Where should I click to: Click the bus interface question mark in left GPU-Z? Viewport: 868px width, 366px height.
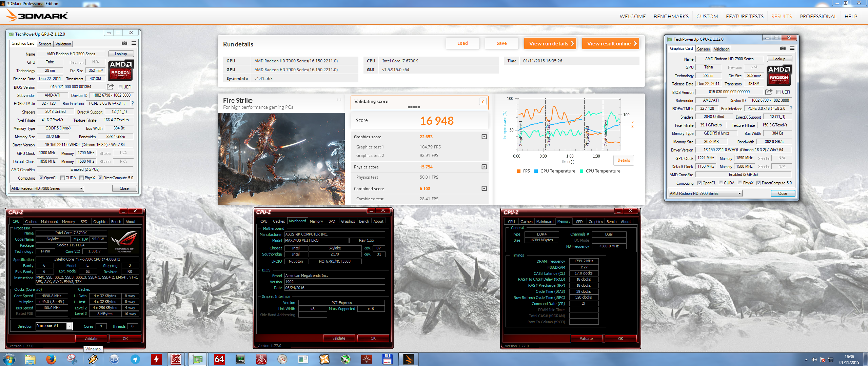133,103
